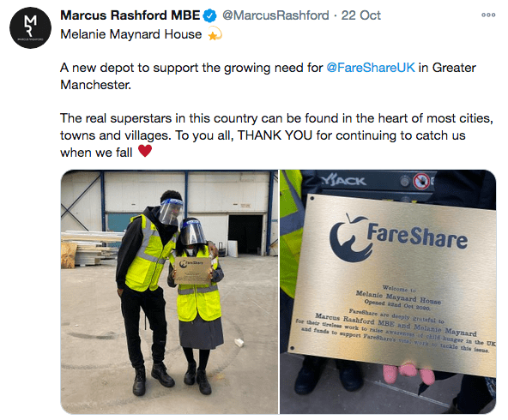Image resolution: width=508 pixels, height=420 pixels.
Task: Click the 'Greater Manchester' sentence text
Action: coord(268,76)
